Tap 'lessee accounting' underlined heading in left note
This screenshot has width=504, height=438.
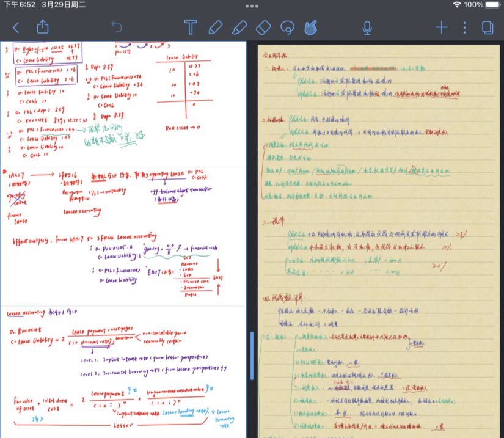[26, 313]
